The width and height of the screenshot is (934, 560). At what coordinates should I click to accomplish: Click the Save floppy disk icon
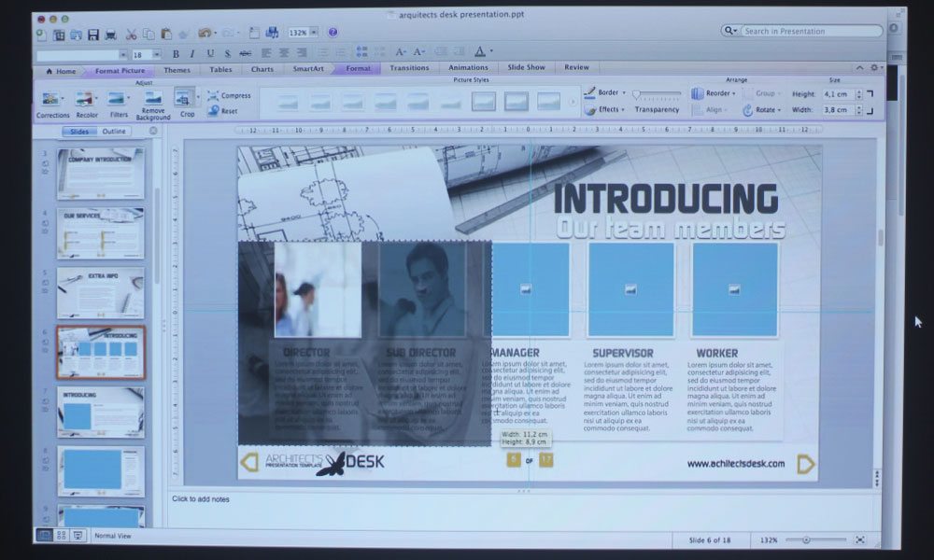click(x=92, y=35)
